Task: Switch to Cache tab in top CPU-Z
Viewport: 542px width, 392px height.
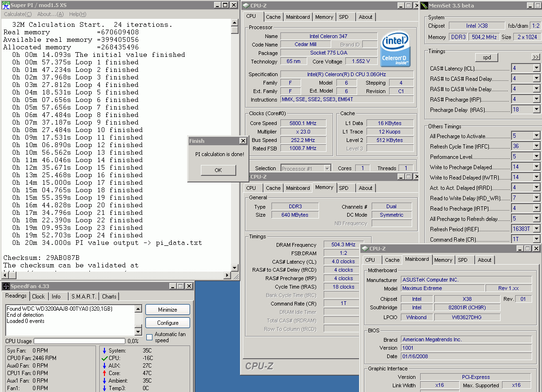Action: (273, 17)
